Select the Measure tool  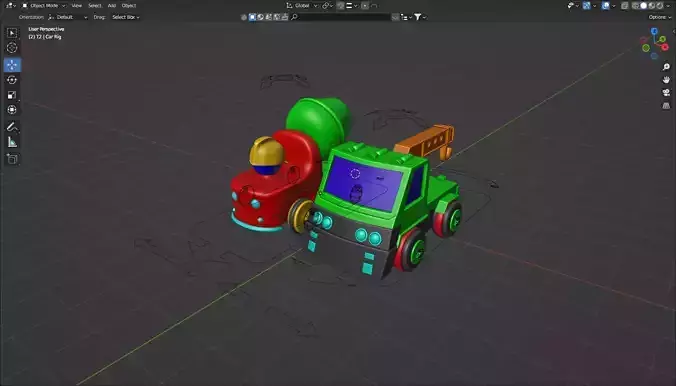[x=12, y=142]
